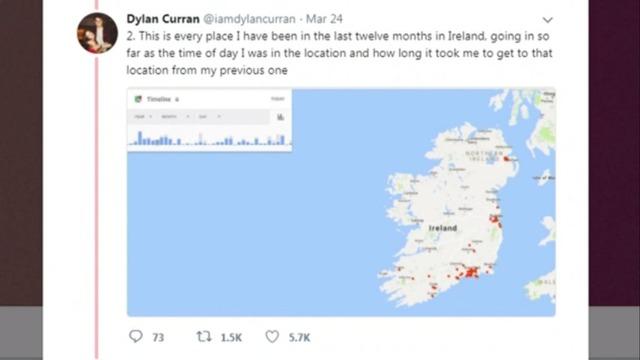
Task: Open the Dylan Curran name link
Action: 163,19
